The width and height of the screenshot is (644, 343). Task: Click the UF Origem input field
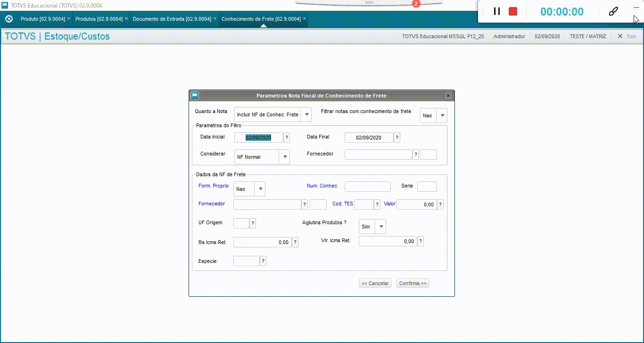[241, 223]
